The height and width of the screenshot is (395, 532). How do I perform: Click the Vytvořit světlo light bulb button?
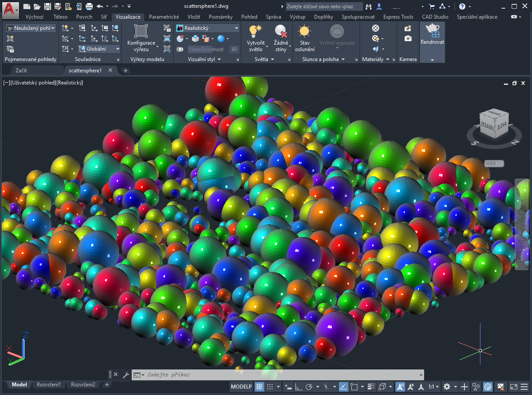tap(256, 38)
